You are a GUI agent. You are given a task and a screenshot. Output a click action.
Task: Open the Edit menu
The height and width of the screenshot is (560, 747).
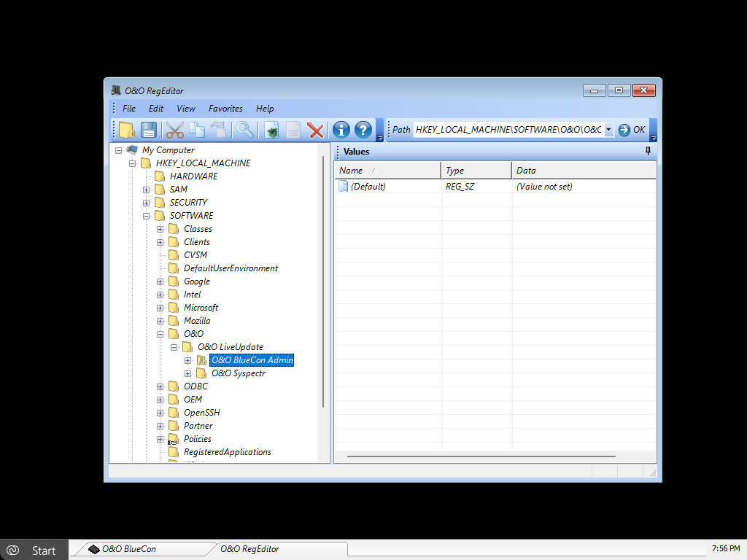tap(156, 109)
